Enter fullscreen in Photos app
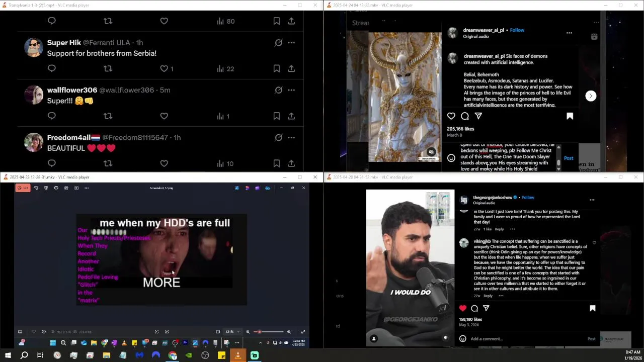The width and height of the screenshot is (644, 362). 303,332
